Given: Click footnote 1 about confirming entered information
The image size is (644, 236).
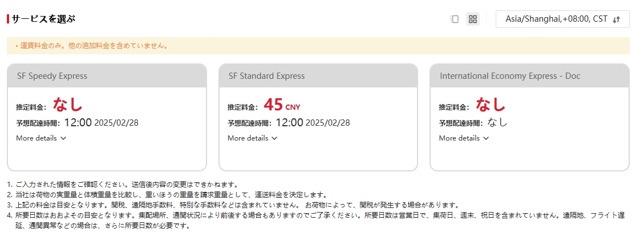Looking at the screenshot, I should [x=123, y=185].
